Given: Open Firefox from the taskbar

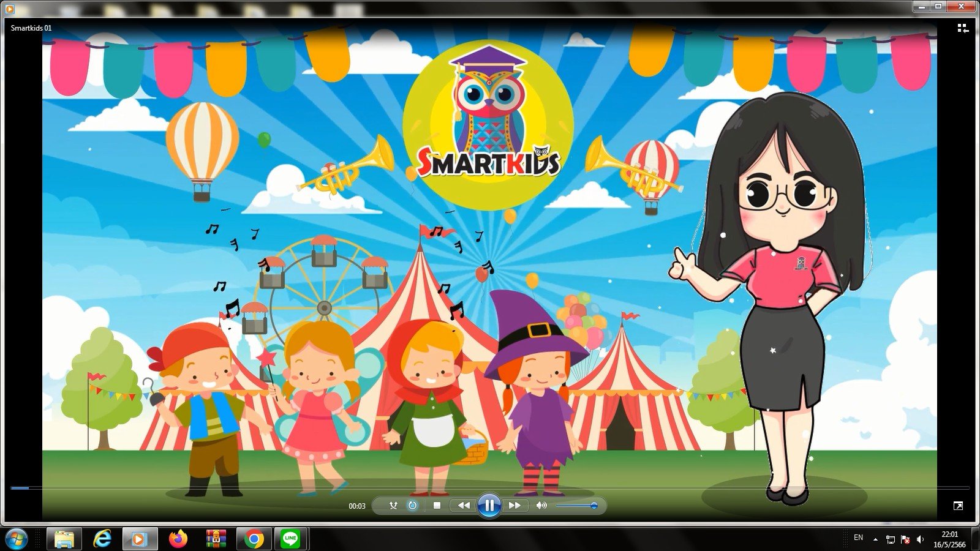Looking at the screenshot, I should coord(178,539).
